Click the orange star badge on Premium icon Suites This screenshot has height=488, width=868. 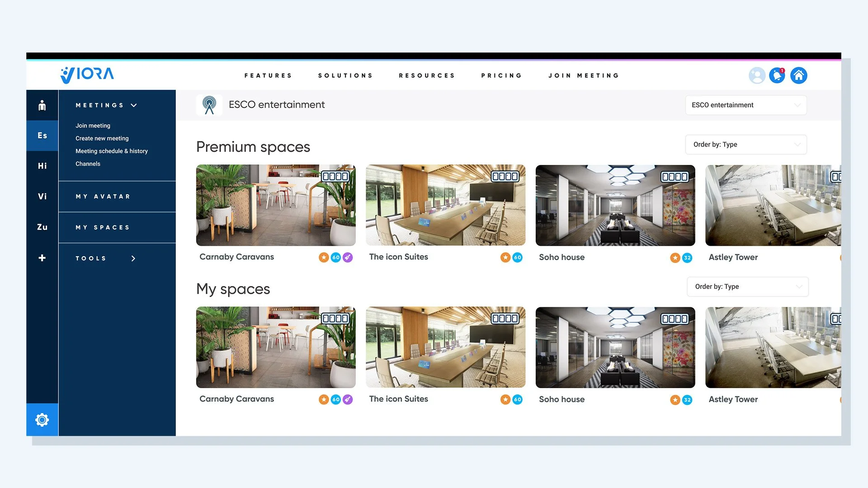(x=505, y=258)
